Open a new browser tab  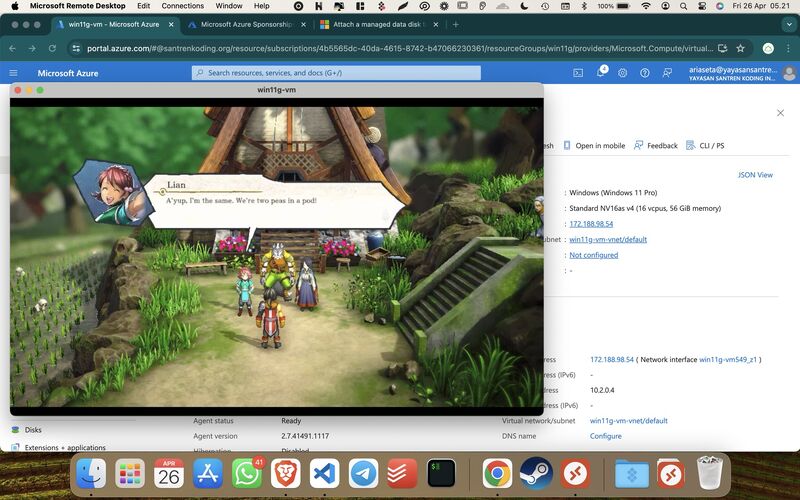click(x=456, y=24)
